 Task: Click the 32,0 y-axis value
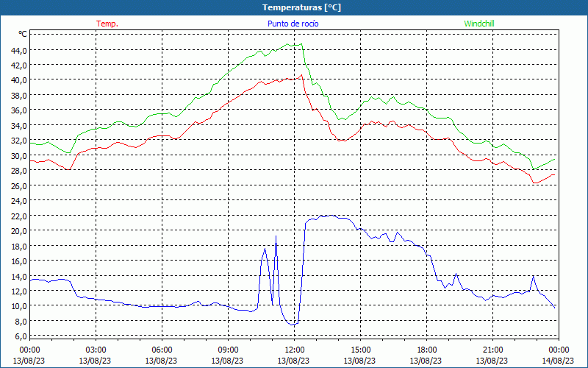tap(19, 141)
